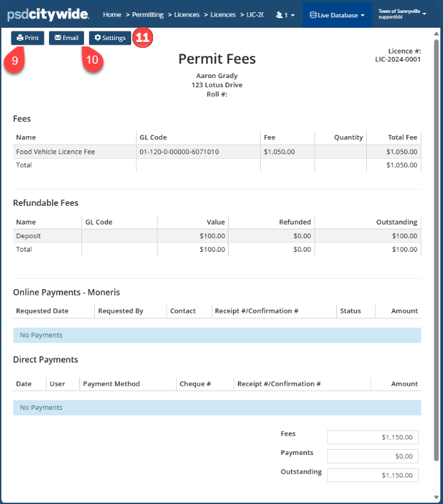The image size is (443, 504).
Task: Open the second Licences breadcrumb
Action: pyautogui.click(x=223, y=15)
